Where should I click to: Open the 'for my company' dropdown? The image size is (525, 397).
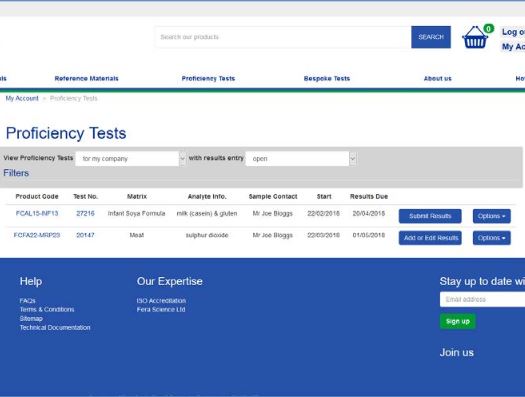(130, 159)
